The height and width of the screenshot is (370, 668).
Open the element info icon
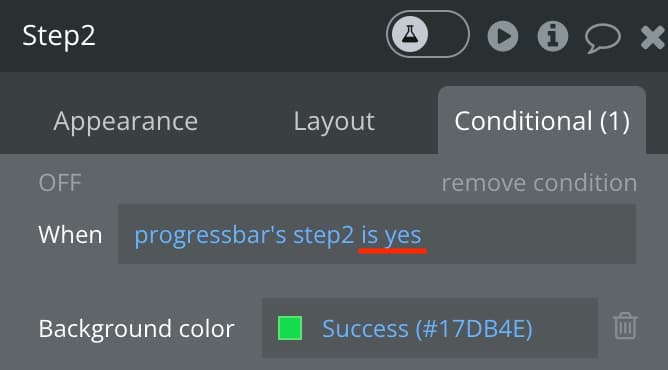tap(553, 36)
